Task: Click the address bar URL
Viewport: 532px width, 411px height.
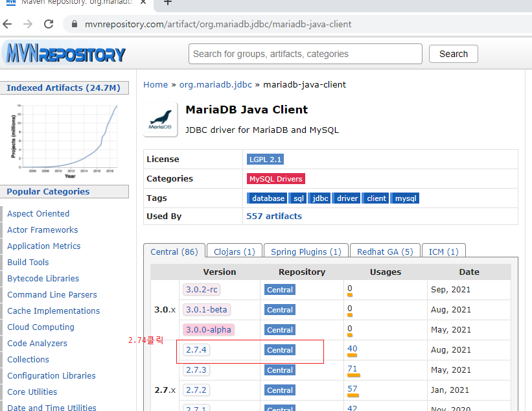Action: tap(218, 25)
